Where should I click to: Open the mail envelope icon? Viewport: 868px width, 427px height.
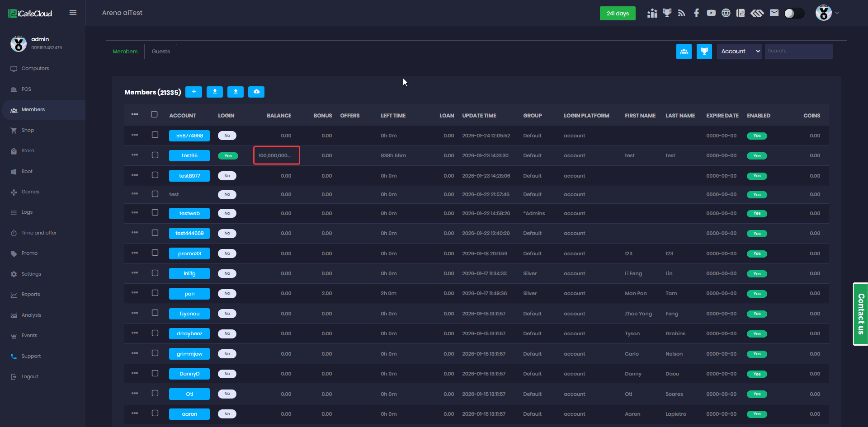coord(774,13)
